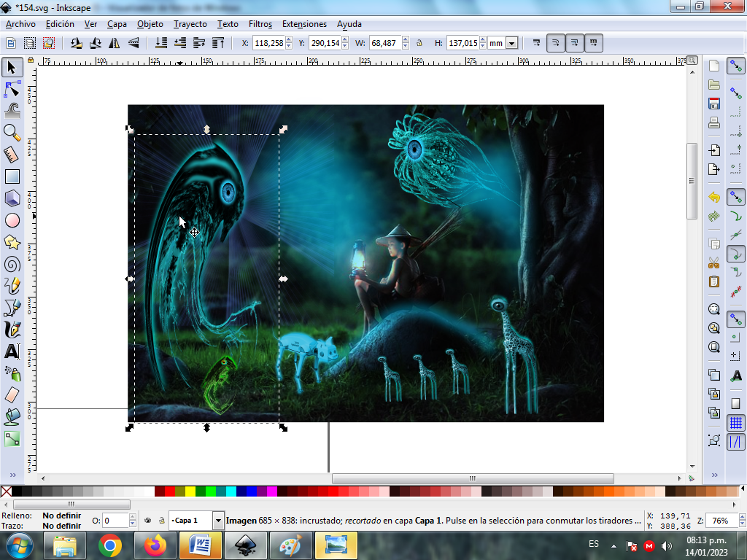Toggle scale stroke width with object
The width and height of the screenshot is (747, 560).
pyautogui.click(x=536, y=43)
